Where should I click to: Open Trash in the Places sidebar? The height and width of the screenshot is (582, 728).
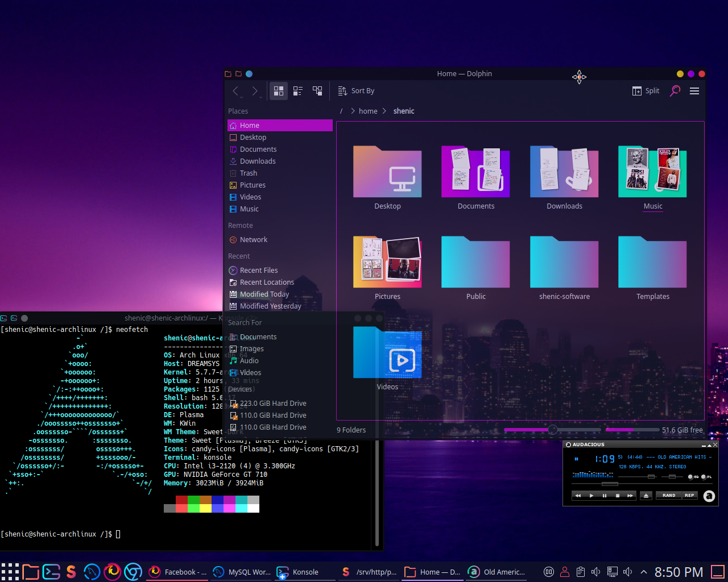pos(280,173)
